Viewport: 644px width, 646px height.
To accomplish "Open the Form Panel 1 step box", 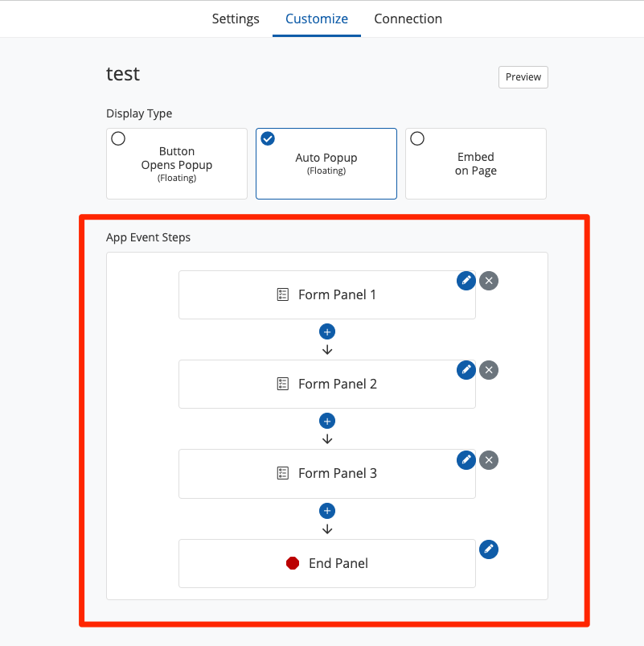I will (326, 295).
